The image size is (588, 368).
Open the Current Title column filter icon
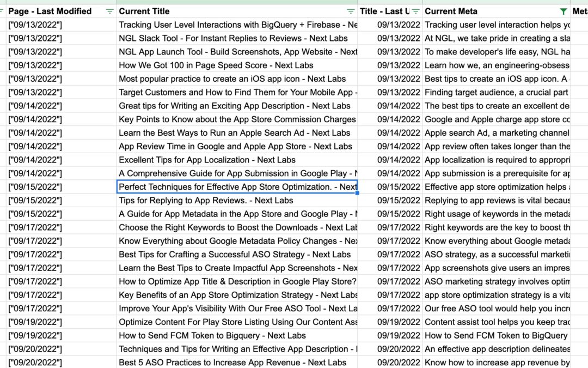tap(351, 11)
